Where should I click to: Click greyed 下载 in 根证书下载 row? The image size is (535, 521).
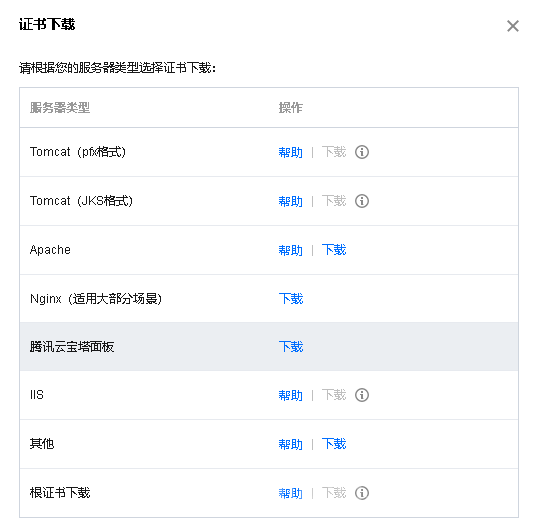(334, 493)
